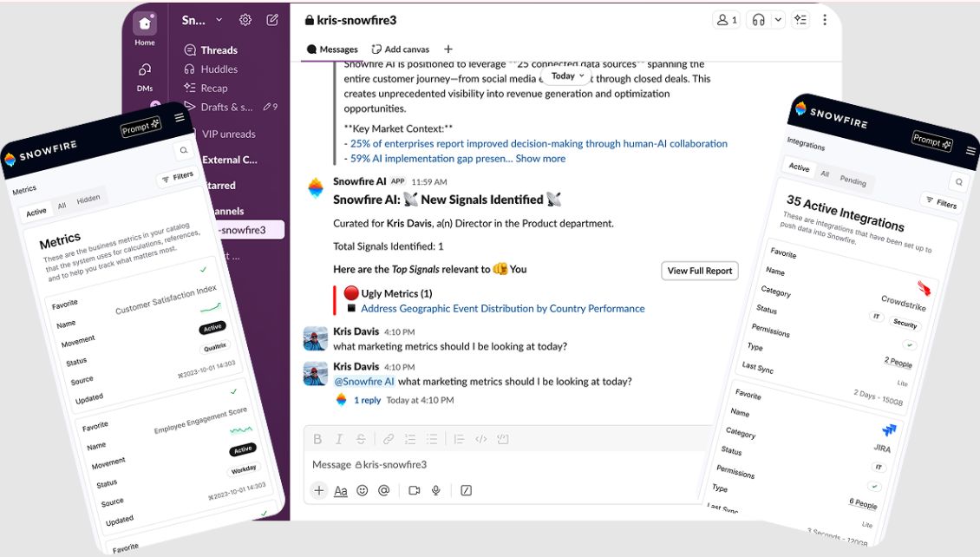This screenshot has height=557, width=980.
Task: Open 2 People permissions for Crowdstrike
Action: click(x=898, y=362)
